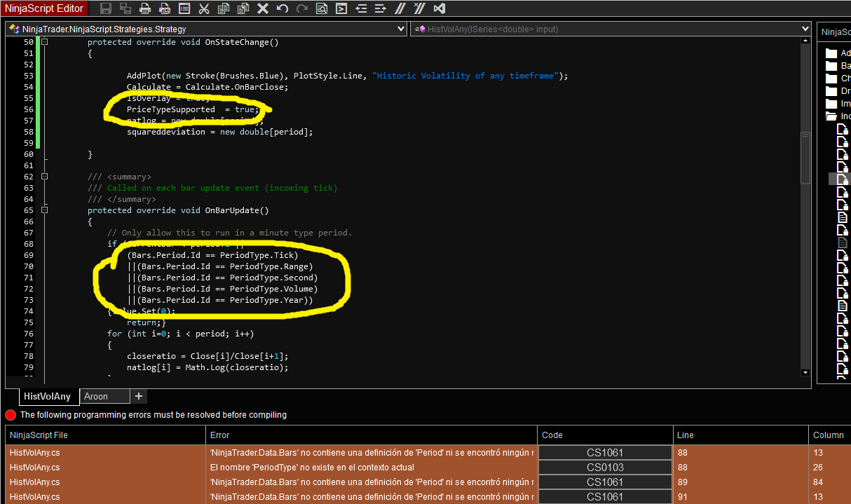This screenshot has height=504, width=851.
Task: Click the Print icon in toolbar
Action: (x=145, y=8)
